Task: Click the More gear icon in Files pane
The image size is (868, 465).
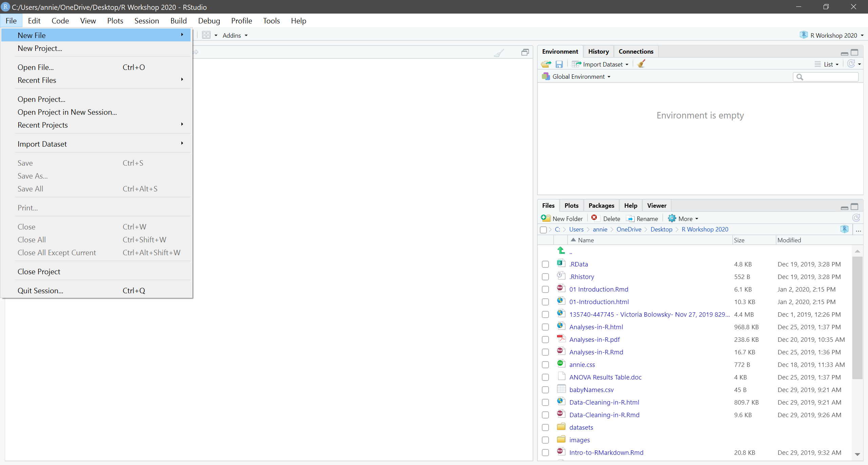Action: pos(672,218)
